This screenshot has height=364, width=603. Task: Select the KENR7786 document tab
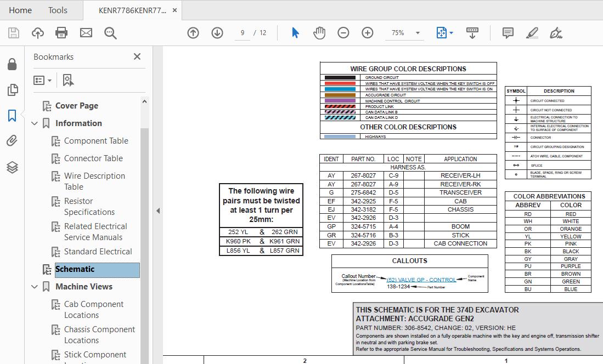tap(132, 10)
